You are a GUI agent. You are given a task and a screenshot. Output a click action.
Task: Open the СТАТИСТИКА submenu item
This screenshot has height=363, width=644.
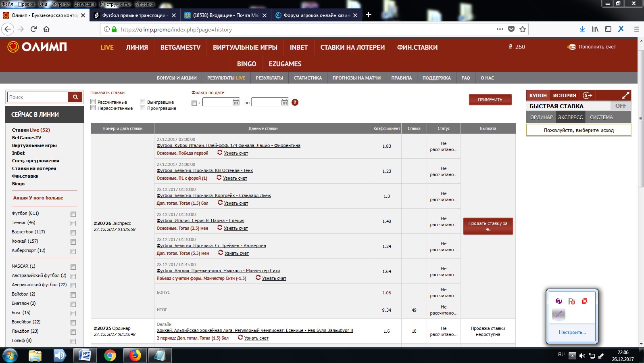coord(308,78)
